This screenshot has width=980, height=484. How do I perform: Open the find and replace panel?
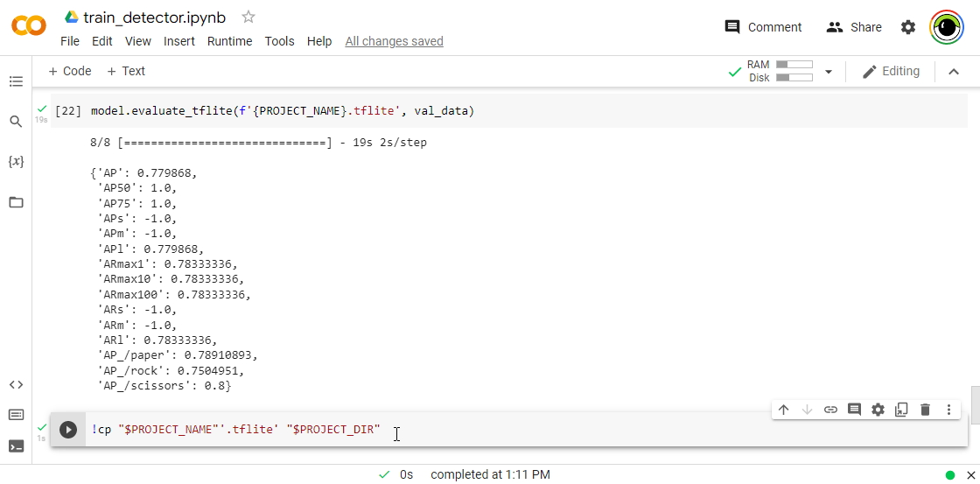pyautogui.click(x=16, y=122)
